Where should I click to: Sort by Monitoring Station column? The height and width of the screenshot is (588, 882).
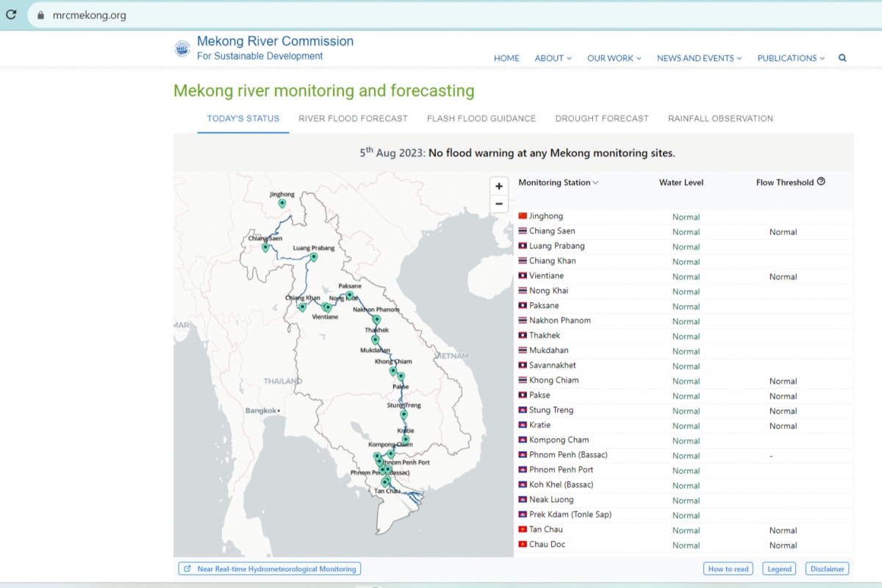[558, 182]
